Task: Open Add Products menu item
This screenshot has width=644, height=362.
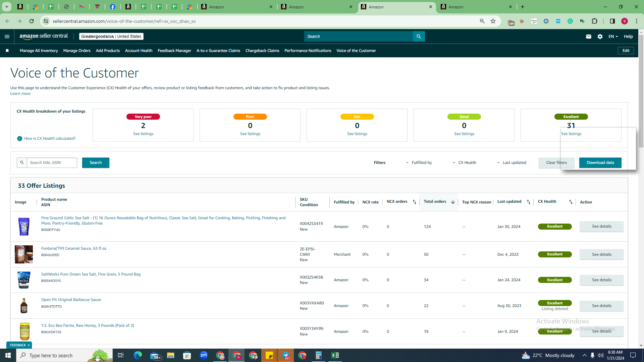Action: (108, 51)
